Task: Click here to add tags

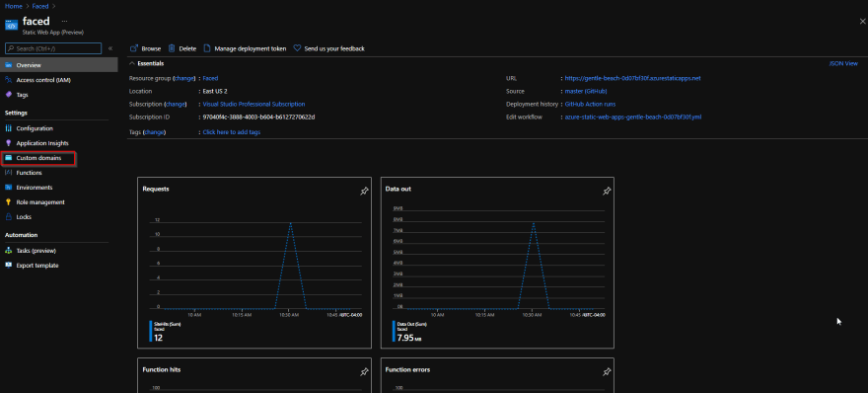Action: click(x=232, y=132)
